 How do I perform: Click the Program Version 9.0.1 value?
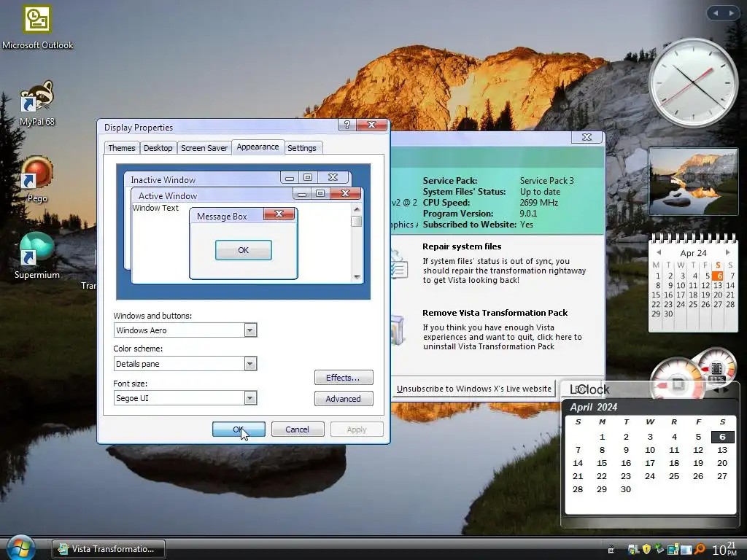click(528, 214)
